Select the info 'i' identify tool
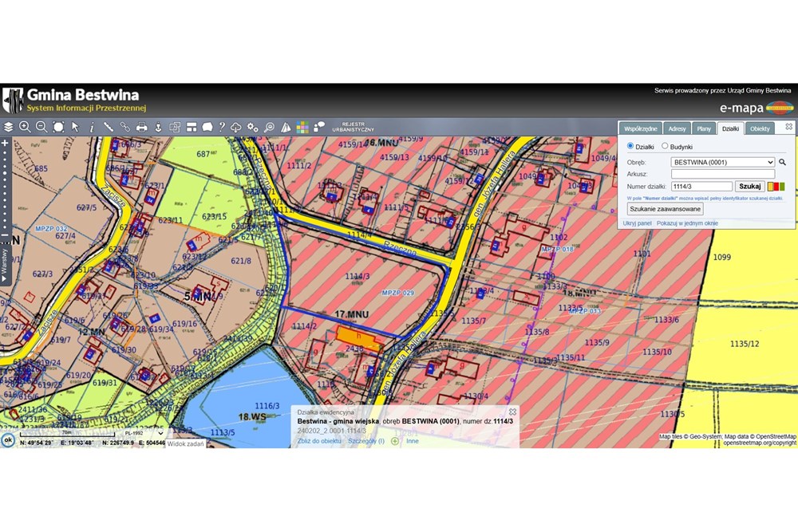The image size is (798, 532). 92,127
